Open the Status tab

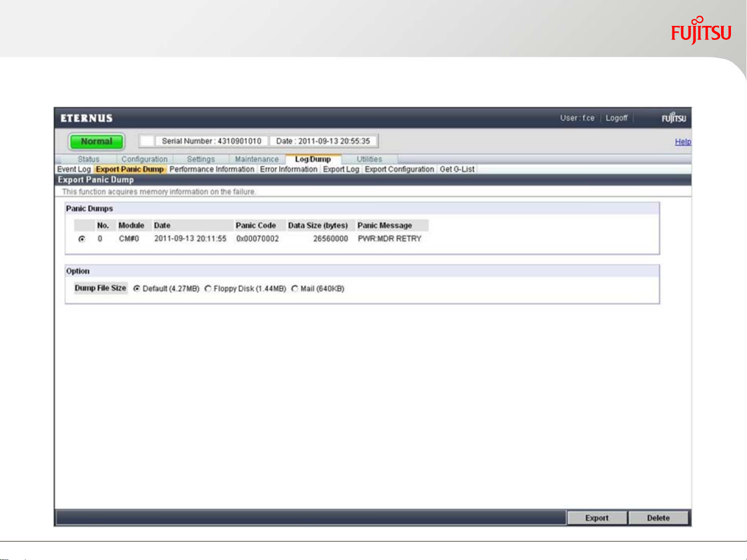tap(88, 159)
